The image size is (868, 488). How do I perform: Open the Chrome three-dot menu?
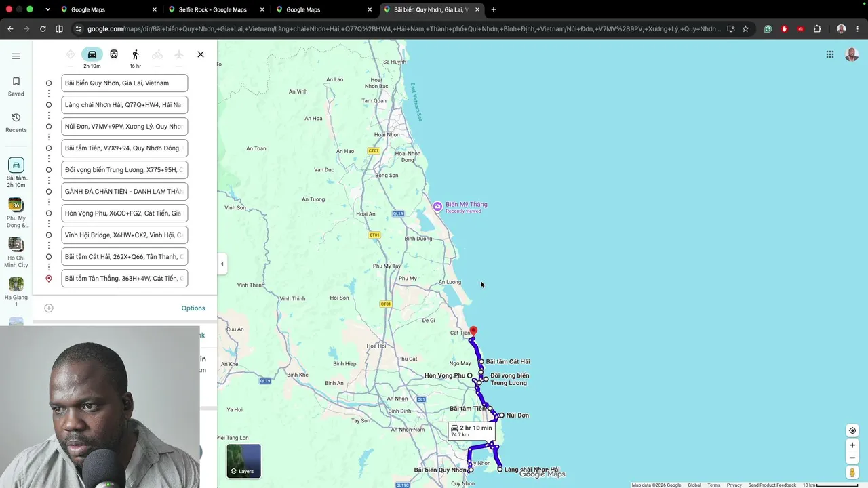coord(857,28)
